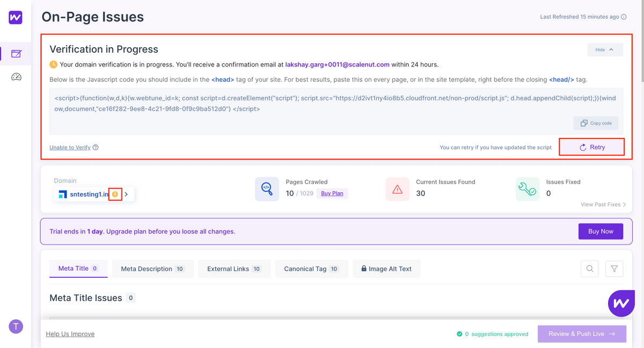Viewport: 644px width, 348px height.
Task: Click the page vertical scrollbar
Action: click(641, 41)
